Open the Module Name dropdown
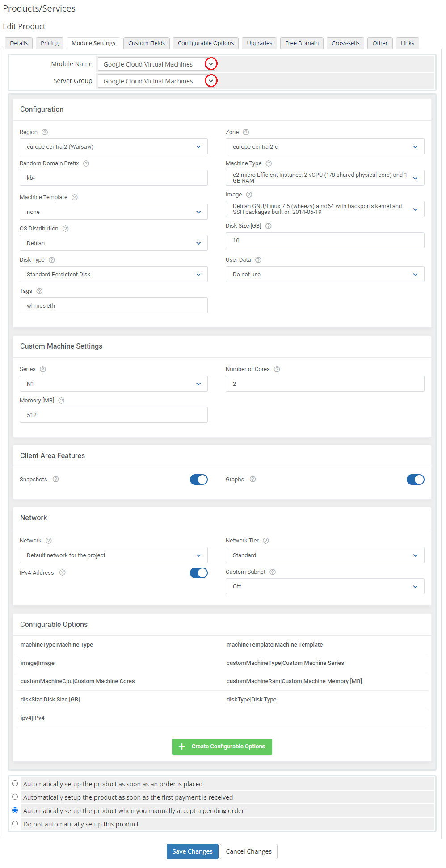The image size is (446, 868). [158, 64]
